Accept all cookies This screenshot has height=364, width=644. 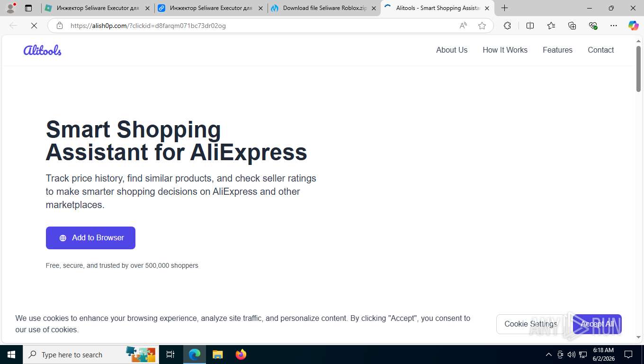point(597,324)
